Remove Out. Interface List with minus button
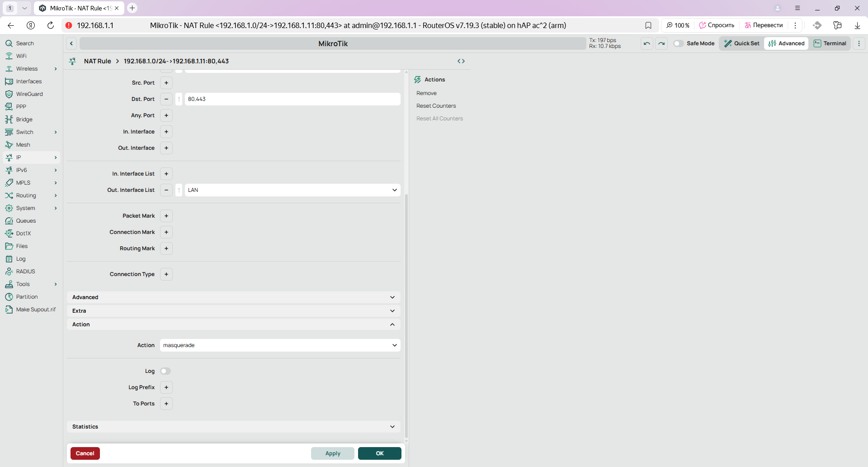Screen dimensions: 868x467 (166, 190)
